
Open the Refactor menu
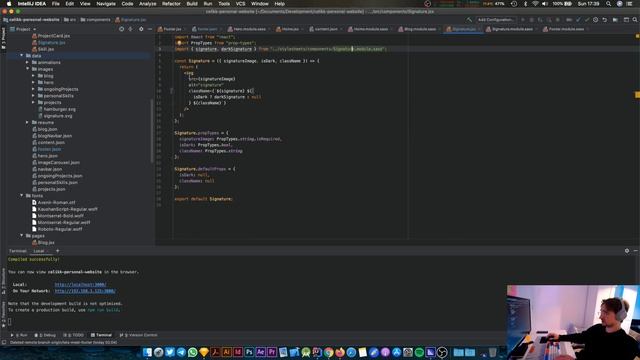coord(171,4)
